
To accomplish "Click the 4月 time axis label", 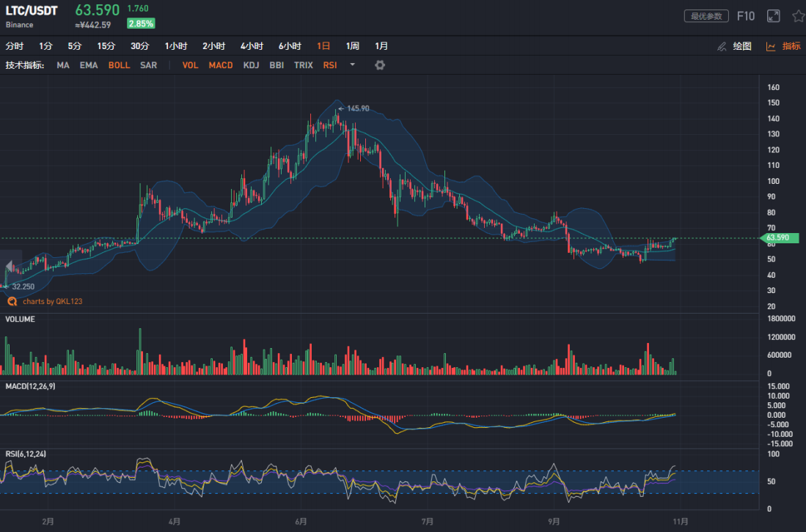I will click(x=175, y=521).
